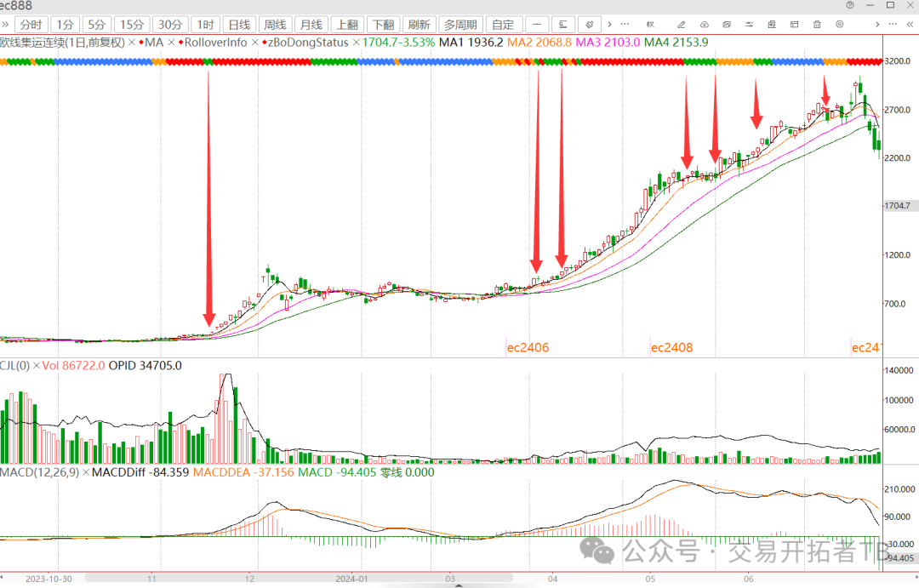Image resolution: width=919 pixels, height=588 pixels.
Task: Switch to 日线 daily chart
Action: click(239, 25)
